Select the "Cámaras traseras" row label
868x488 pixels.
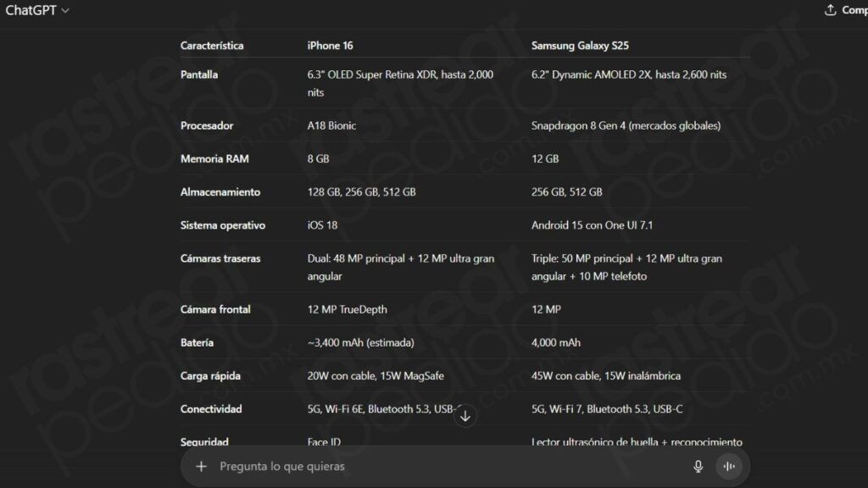[220, 258]
